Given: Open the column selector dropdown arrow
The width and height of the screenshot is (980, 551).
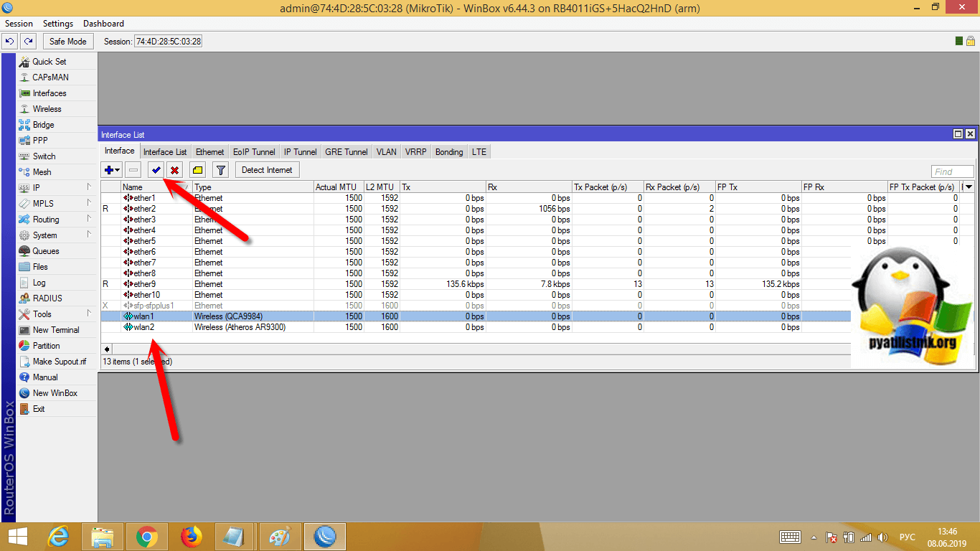Looking at the screenshot, I should pyautogui.click(x=968, y=187).
